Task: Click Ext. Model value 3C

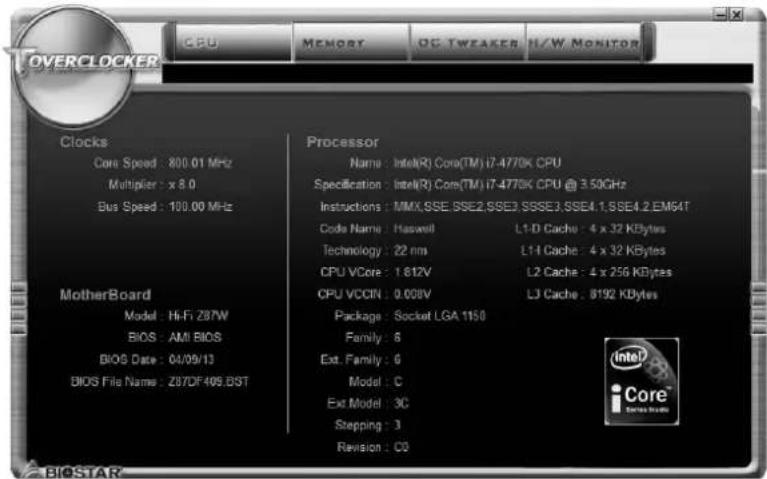Action: 401,403
